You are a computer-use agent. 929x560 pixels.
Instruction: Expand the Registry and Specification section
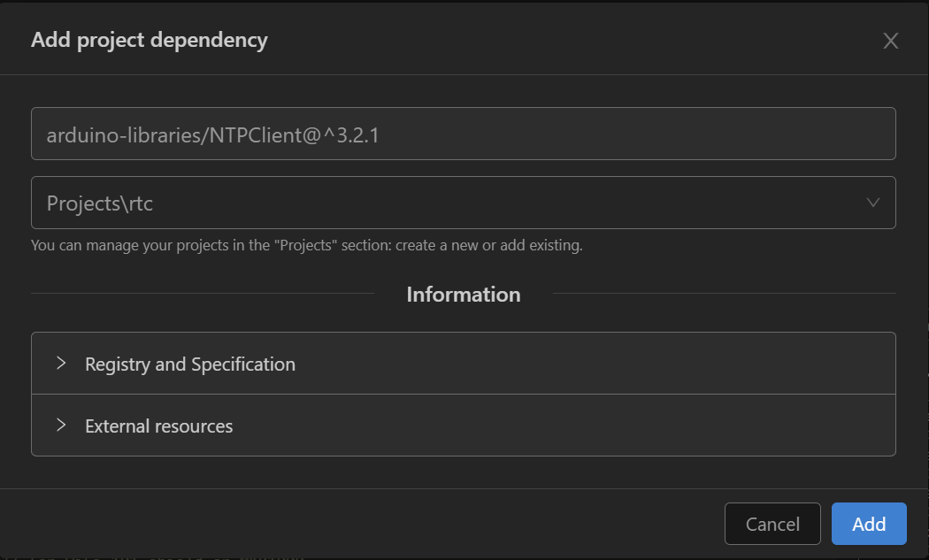(464, 364)
